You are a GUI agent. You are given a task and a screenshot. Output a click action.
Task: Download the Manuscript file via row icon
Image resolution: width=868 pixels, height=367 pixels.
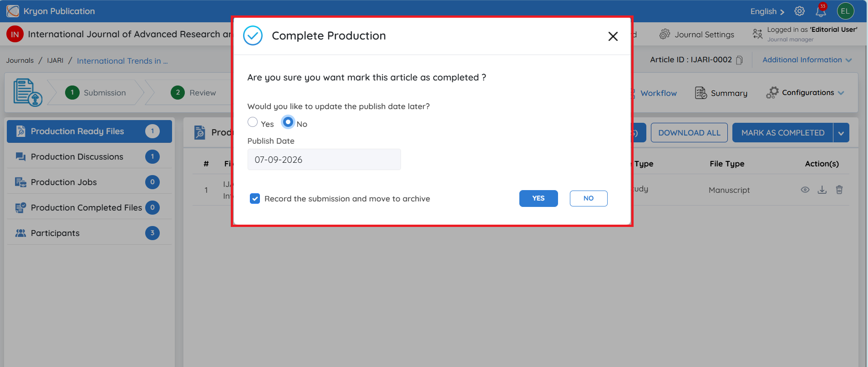click(x=822, y=190)
